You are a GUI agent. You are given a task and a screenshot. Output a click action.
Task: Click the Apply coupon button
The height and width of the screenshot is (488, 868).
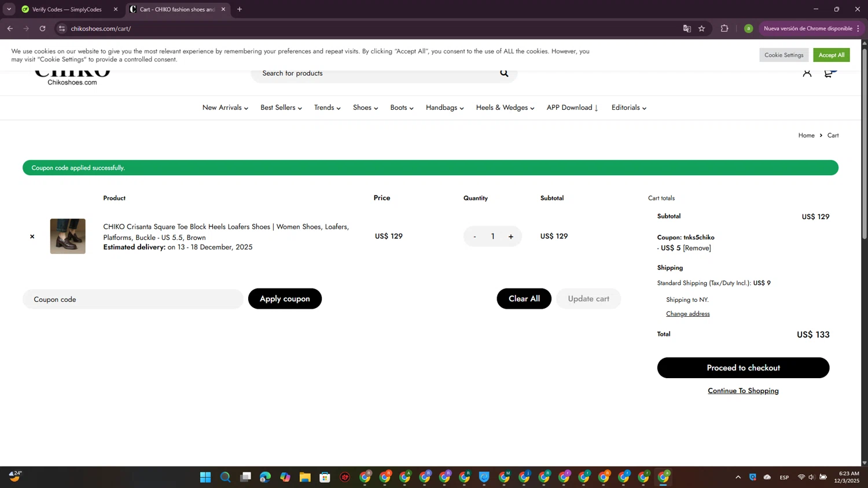coord(285,298)
